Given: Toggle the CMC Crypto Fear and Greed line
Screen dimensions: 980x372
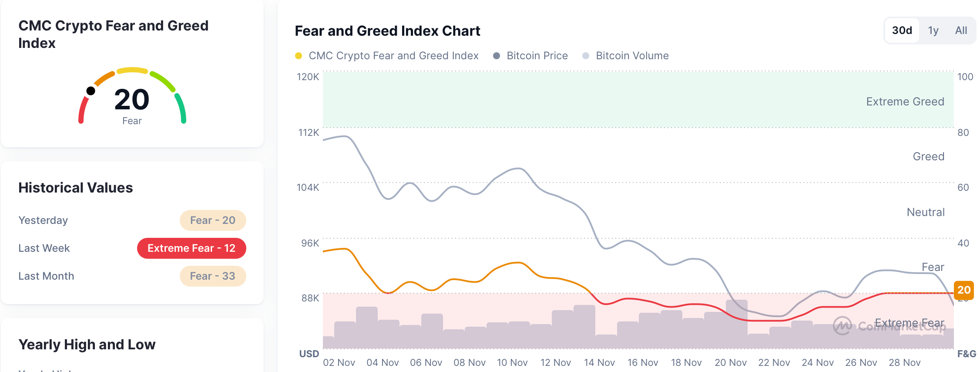Looking at the screenshot, I should pos(393,56).
